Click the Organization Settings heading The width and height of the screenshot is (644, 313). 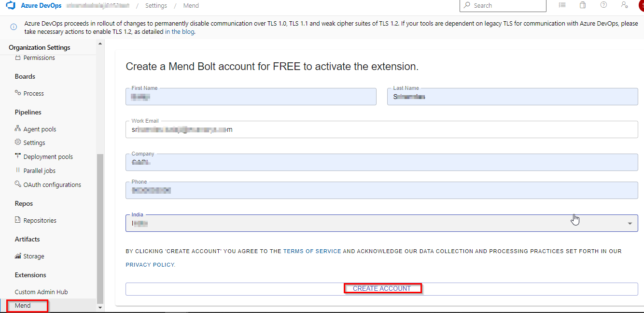coord(40,47)
